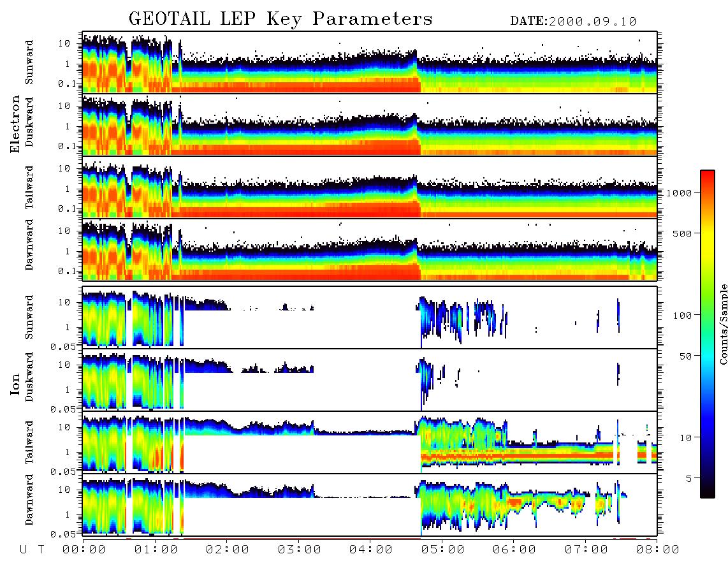This screenshot has height=561, width=728.
Task: Click the 00:00 UT time tick label
Action: pyautogui.click(x=84, y=550)
